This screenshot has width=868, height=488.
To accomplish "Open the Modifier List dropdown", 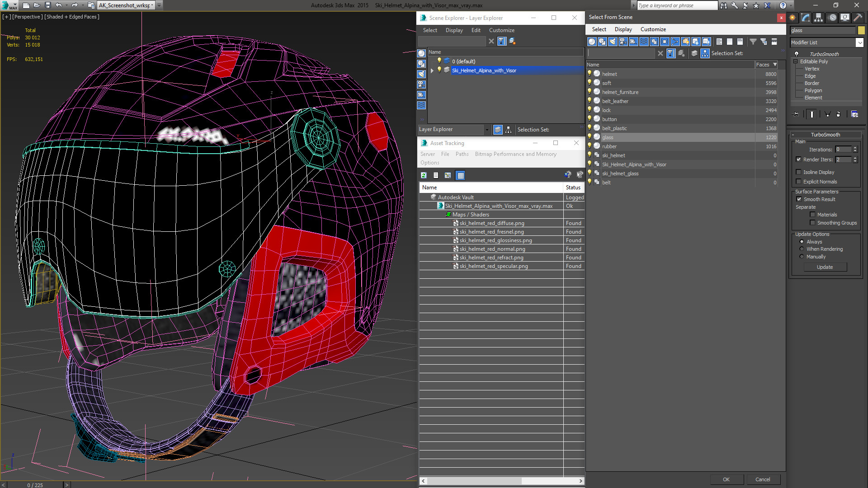I will point(859,42).
